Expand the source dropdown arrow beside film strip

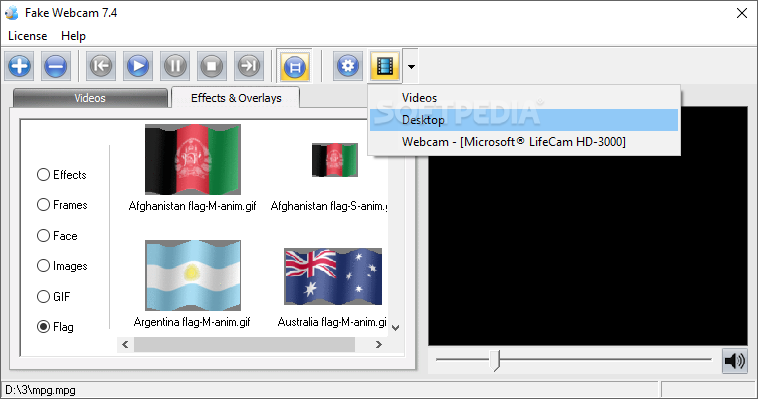[x=411, y=66]
